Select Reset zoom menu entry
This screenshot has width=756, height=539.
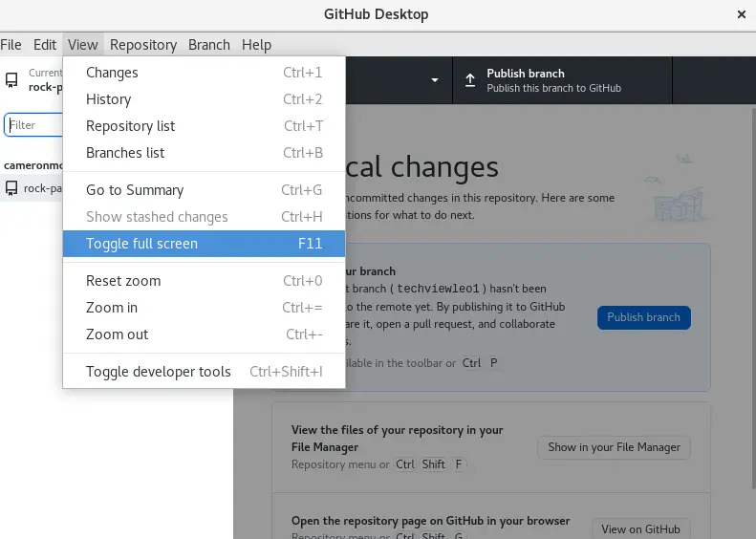coord(204,281)
